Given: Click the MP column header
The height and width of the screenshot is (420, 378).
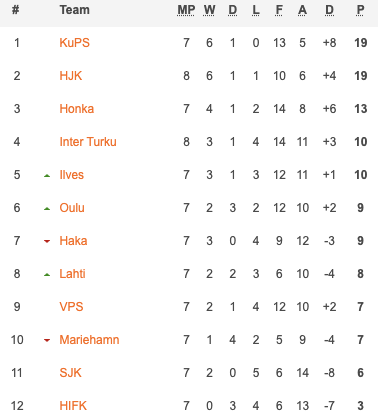Looking at the screenshot, I should click(x=186, y=10).
